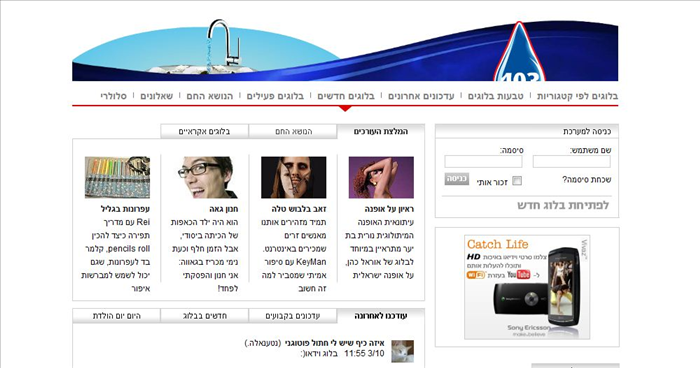
Task: Open the חנון גאה title link
Action: 224,209
